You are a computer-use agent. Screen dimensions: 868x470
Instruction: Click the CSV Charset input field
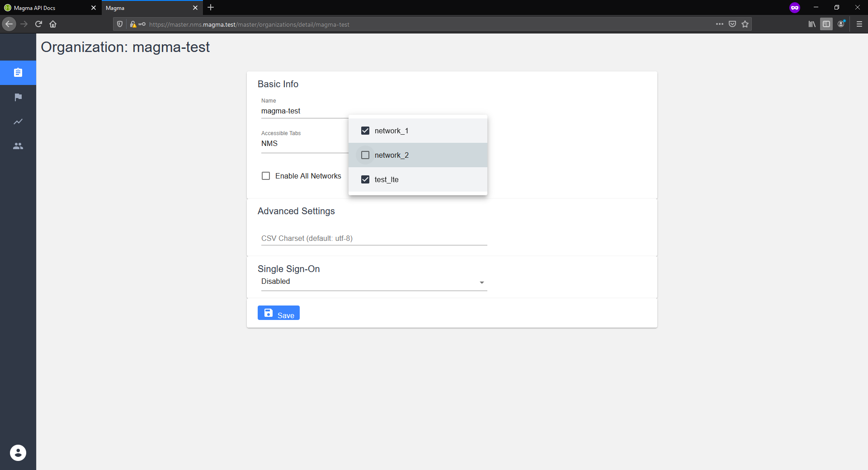(x=374, y=238)
